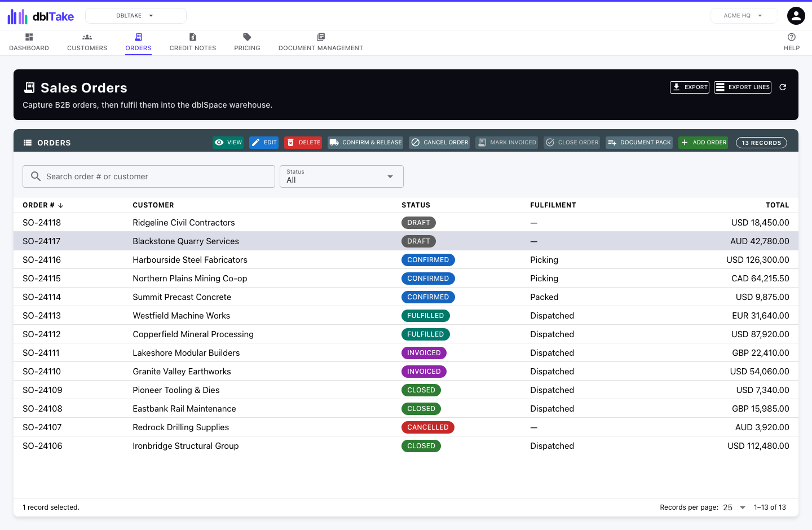The width and height of the screenshot is (812, 530).
Task: Click the Add Order plus button
Action: pyautogui.click(x=703, y=143)
